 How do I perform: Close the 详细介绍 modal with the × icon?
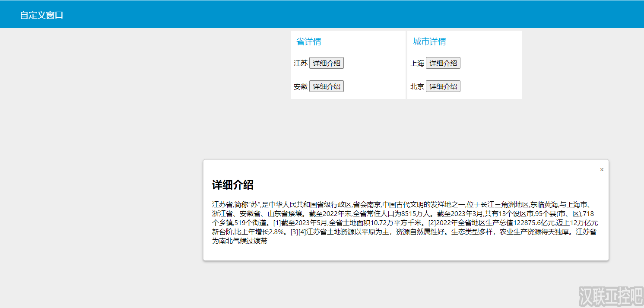click(x=602, y=169)
